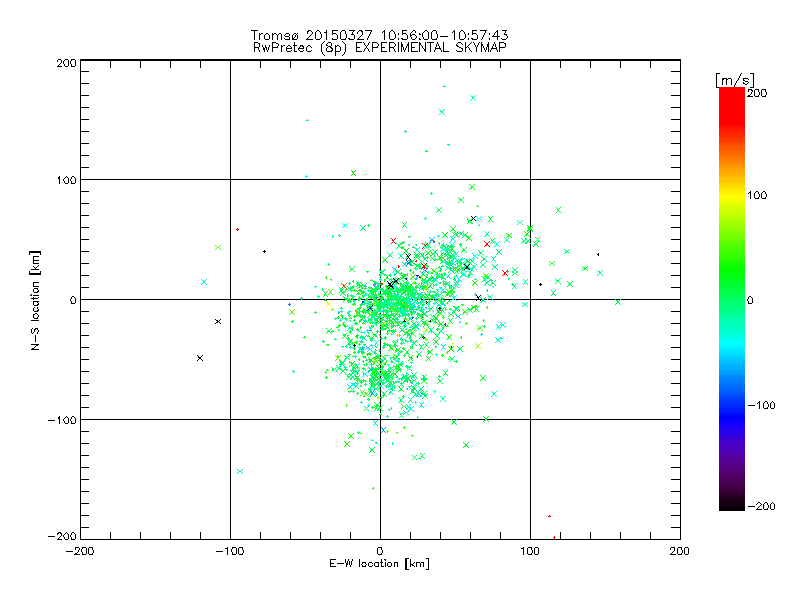Image resolution: width=800 pixels, height=600 pixels.
Task: Click the -100 tick label on the E-W axis
Action: 230,551
